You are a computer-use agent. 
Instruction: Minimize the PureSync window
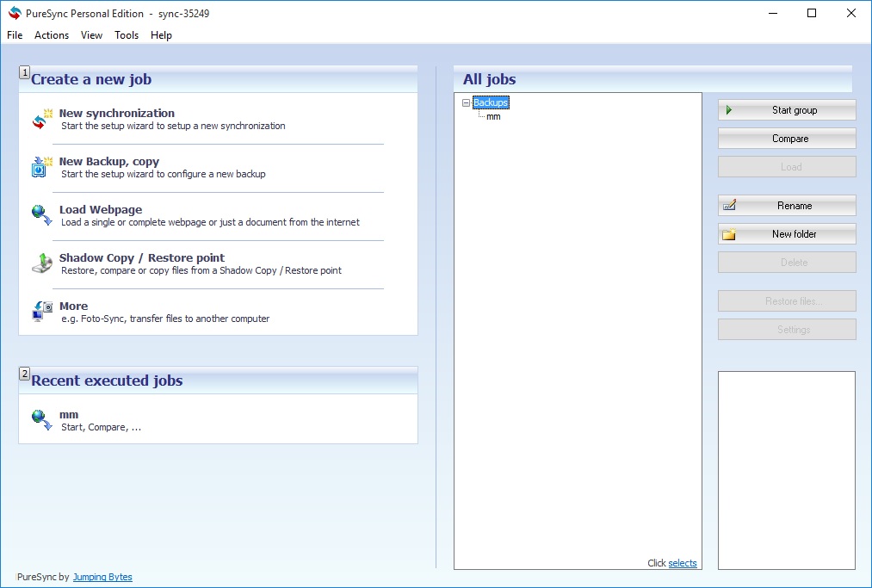(x=772, y=14)
